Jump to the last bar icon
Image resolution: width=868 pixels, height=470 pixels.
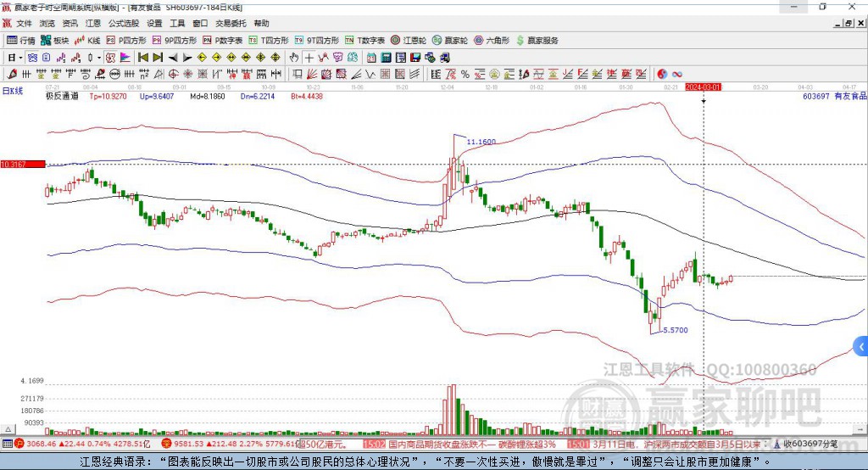[x=158, y=58]
